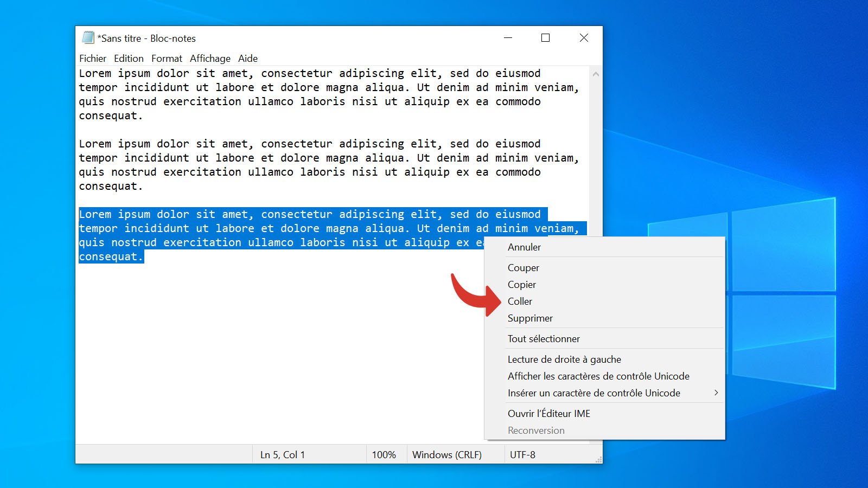Open the Format menu

(x=167, y=59)
